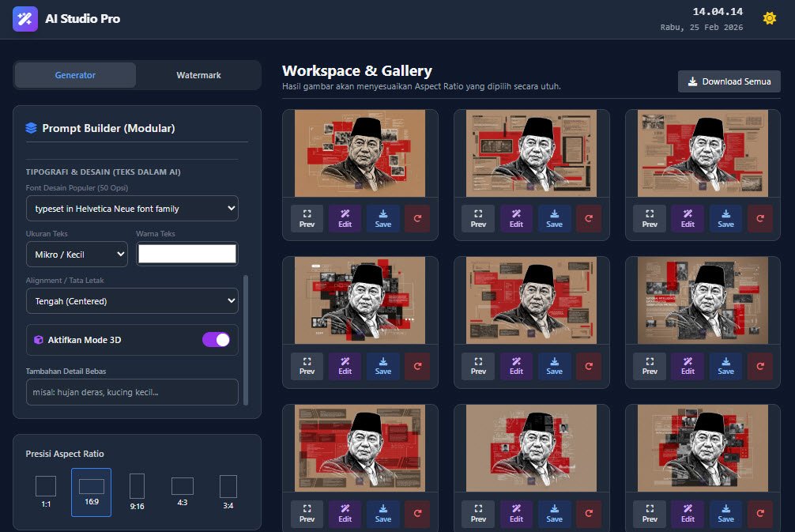The height and width of the screenshot is (532, 795).
Task: Open the Ukuran Teks Mikro / Kecil dropdown
Action: click(x=77, y=254)
